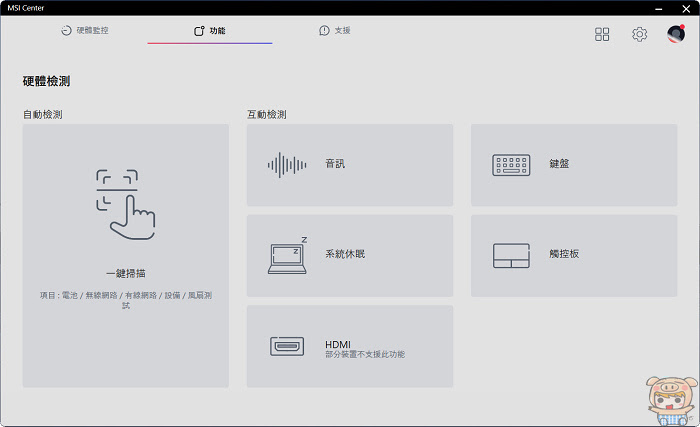
Task: Switch to the 硬體監控 tab
Action: (x=85, y=30)
